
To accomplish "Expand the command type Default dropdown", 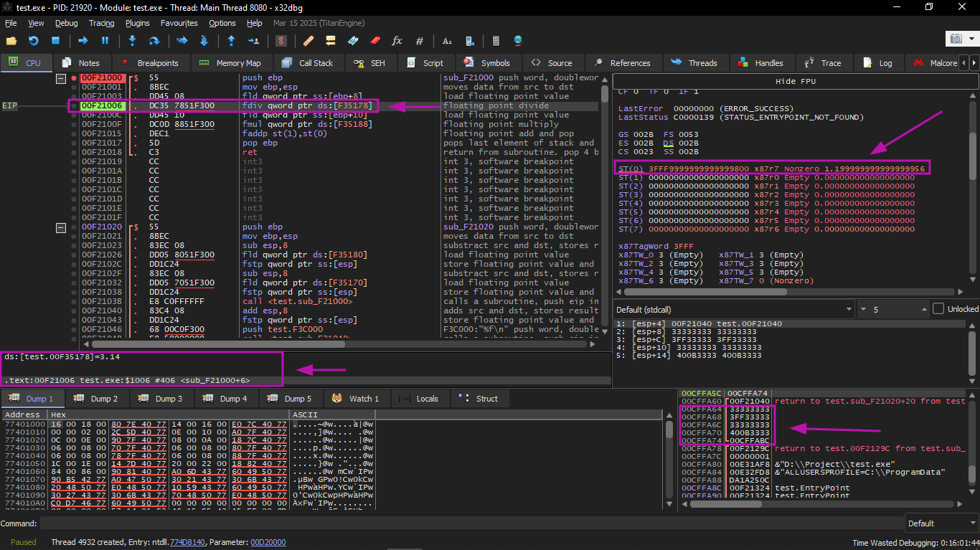I will [940, 523].
